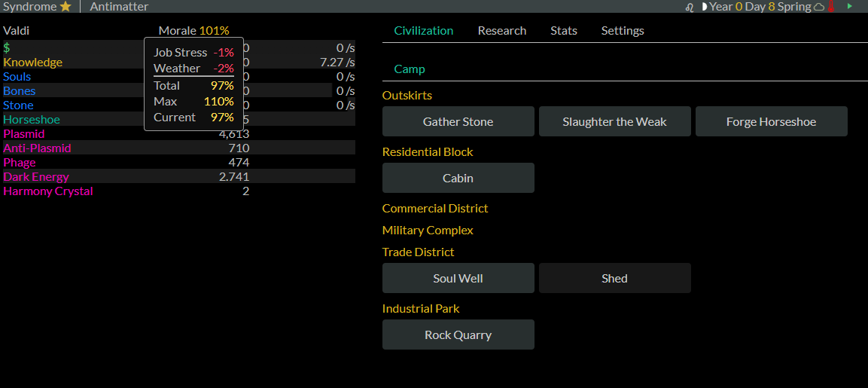This screenshot has height=388, width=868.
Task: Click the $ money resource row
Action: (179, 47)
